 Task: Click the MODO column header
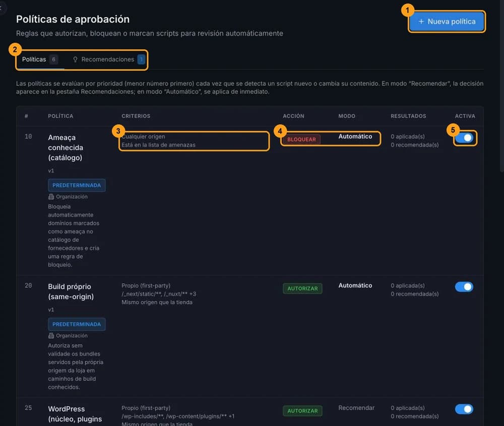point(347,116)
